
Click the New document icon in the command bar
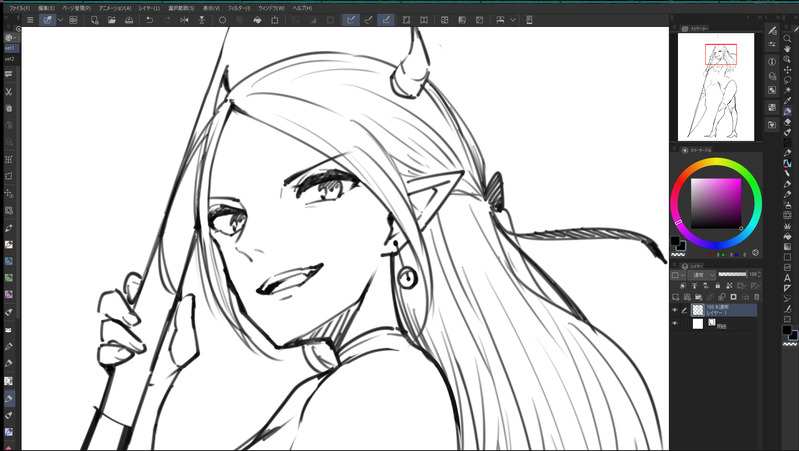coord(94,20)
